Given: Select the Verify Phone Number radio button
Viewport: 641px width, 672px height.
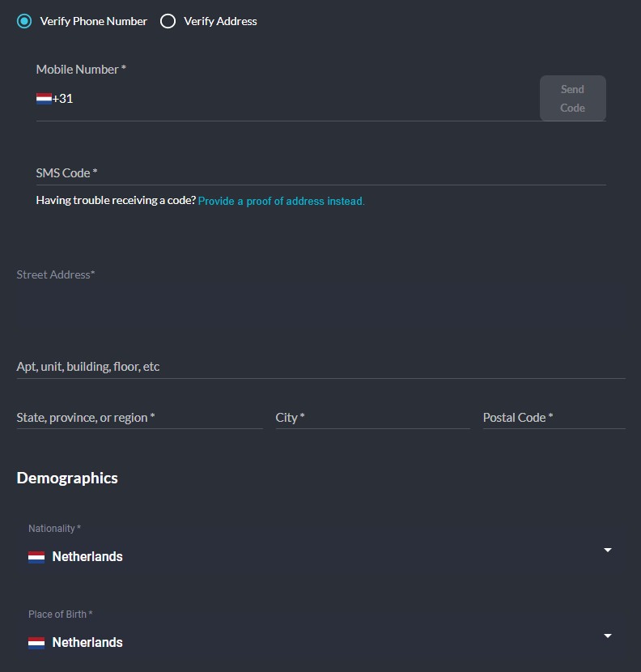Looking at the screenshot, I should (x=24, y=21).
